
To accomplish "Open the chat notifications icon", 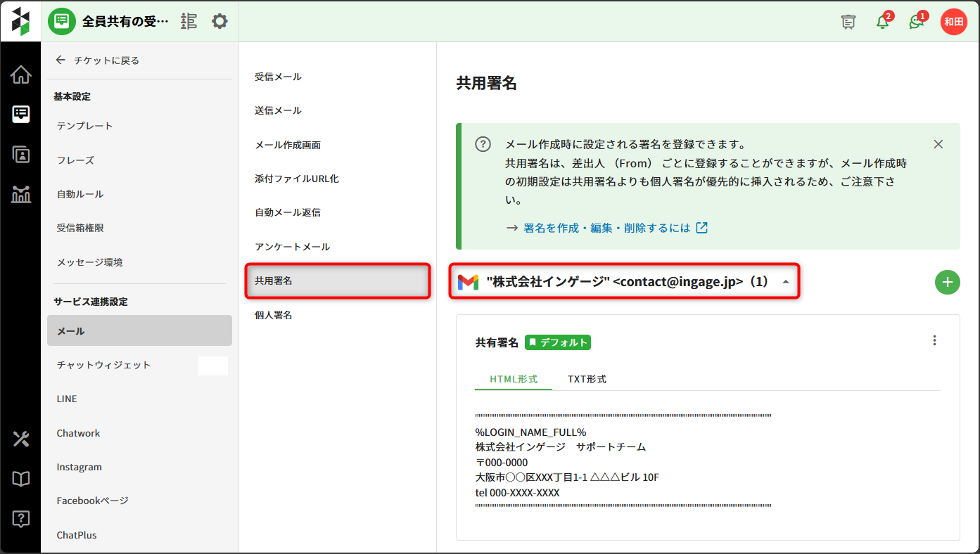I will pyautogui.click(x=916, y=22).
